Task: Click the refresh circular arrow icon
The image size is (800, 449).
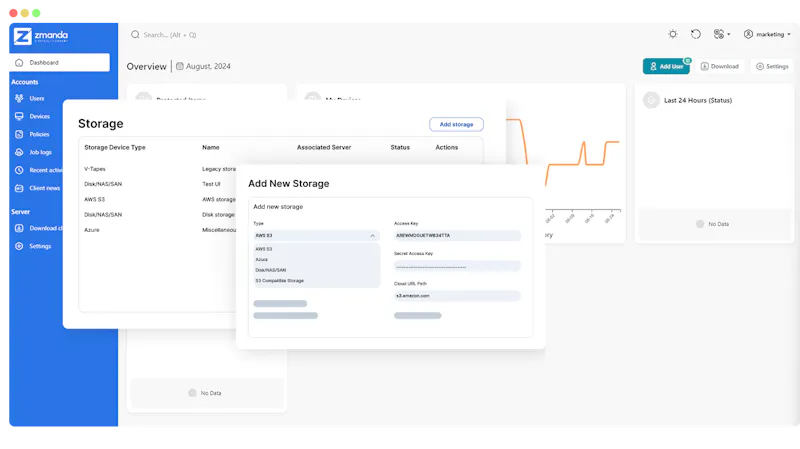Action: pos(696,34)
